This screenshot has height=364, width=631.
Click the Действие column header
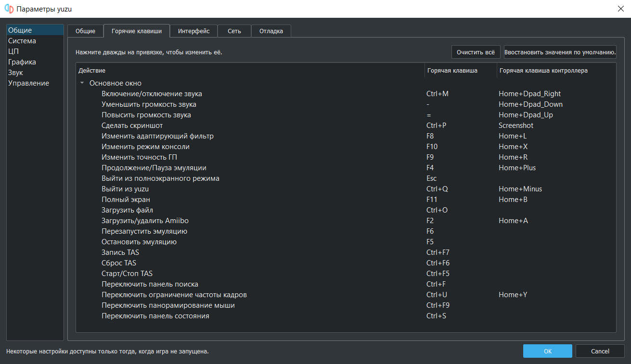[x=250, y=71]
